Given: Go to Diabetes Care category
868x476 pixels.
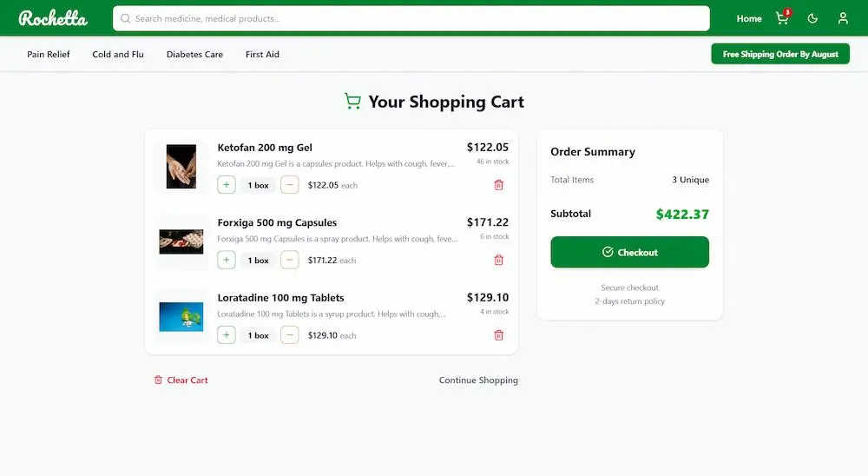Looking at the screenshot, I should click(194, 55).
